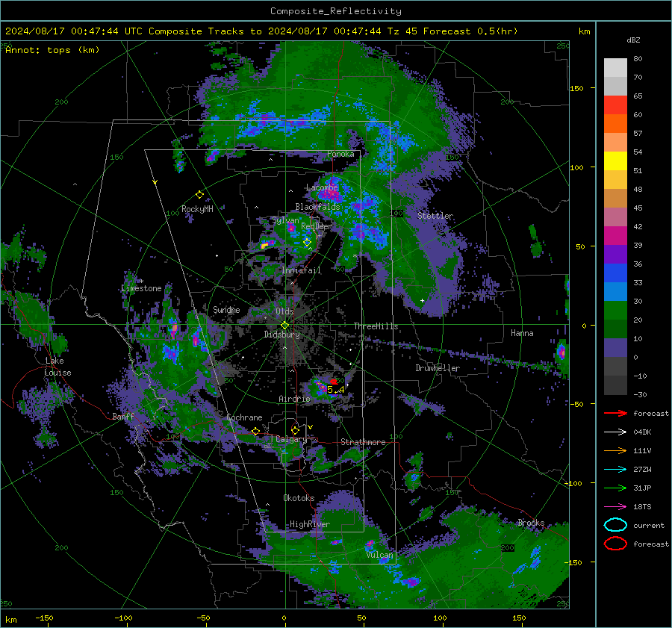Click the Limestone map label
The image size is (672, 628).
[x=141, y=288]
